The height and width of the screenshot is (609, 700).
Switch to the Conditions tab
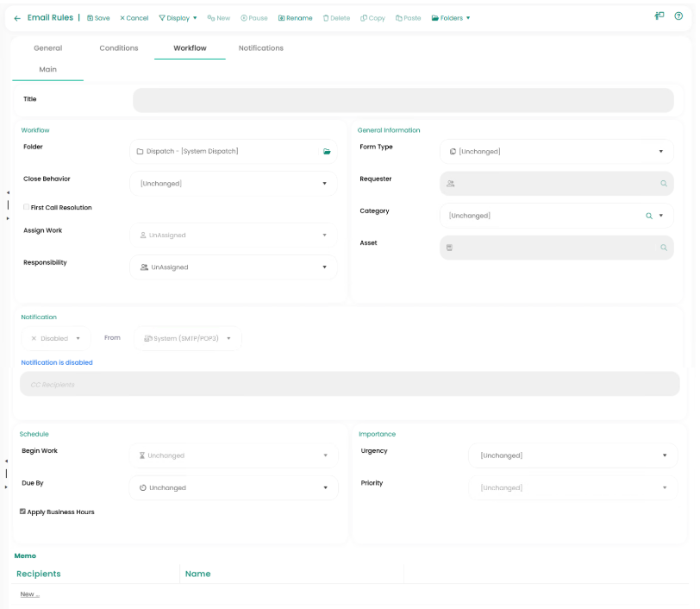(x=119, y=48)
